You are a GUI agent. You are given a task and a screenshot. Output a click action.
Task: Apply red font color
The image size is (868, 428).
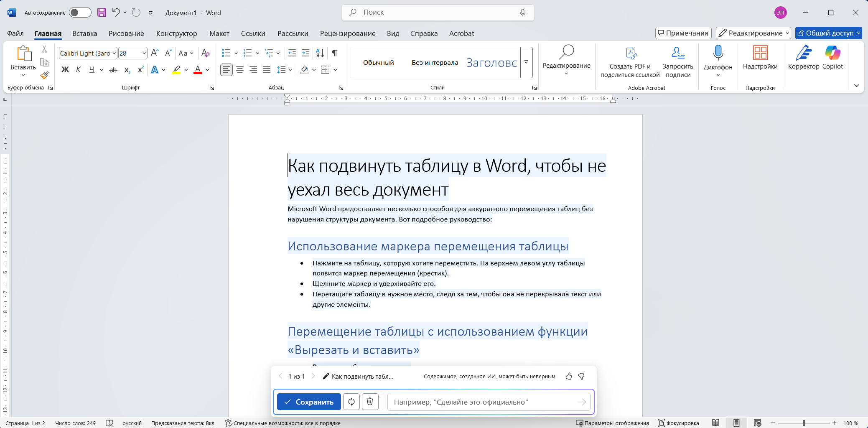point(198,70)
